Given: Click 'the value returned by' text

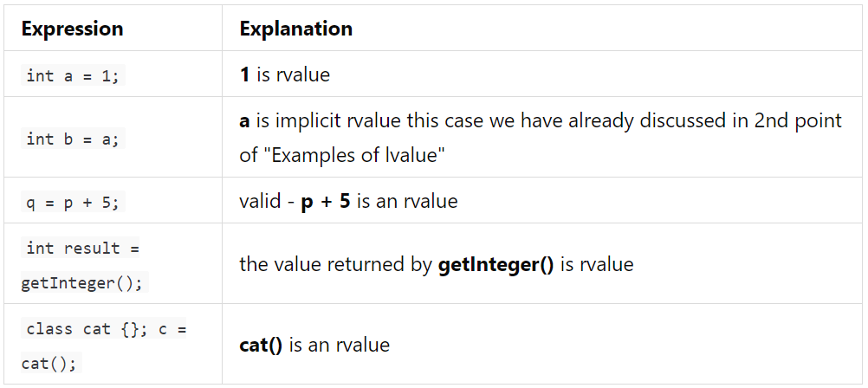Looking at the screenshot, I should click(x=335, y=264).
